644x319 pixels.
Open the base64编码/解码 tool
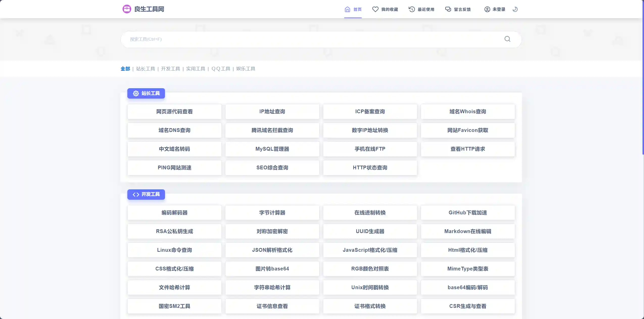coord(467,287)
